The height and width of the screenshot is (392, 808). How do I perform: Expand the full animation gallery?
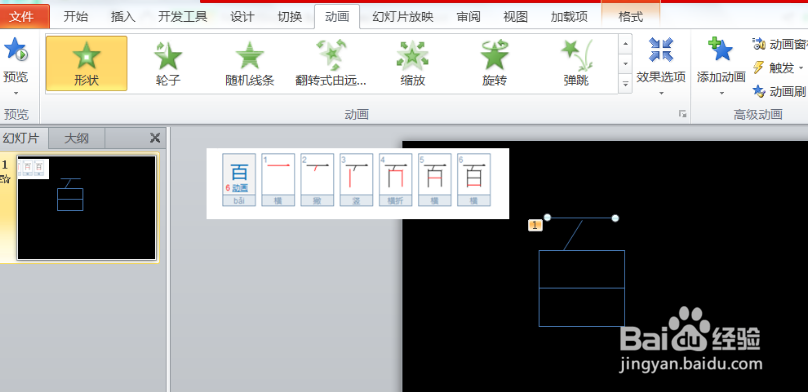point(626,84)
